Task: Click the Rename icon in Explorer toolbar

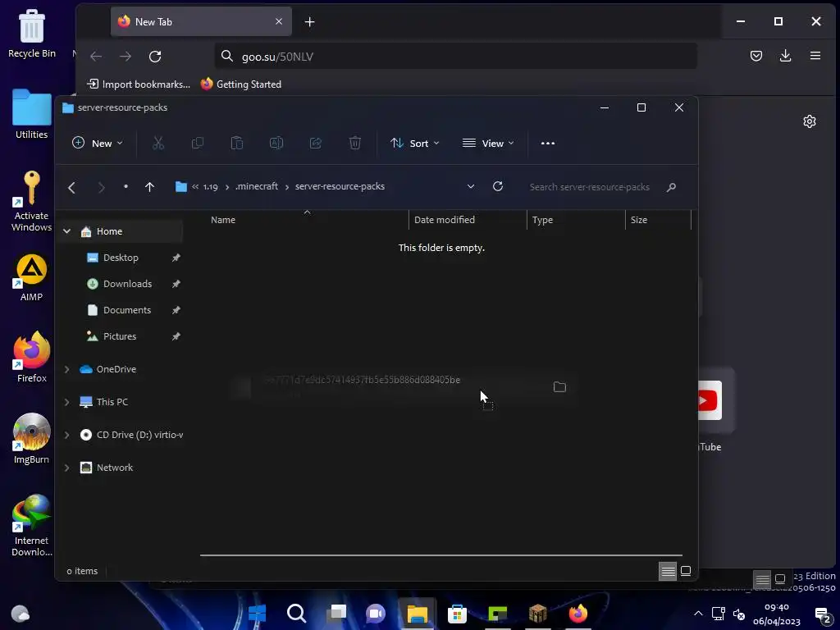Action: 276,143
